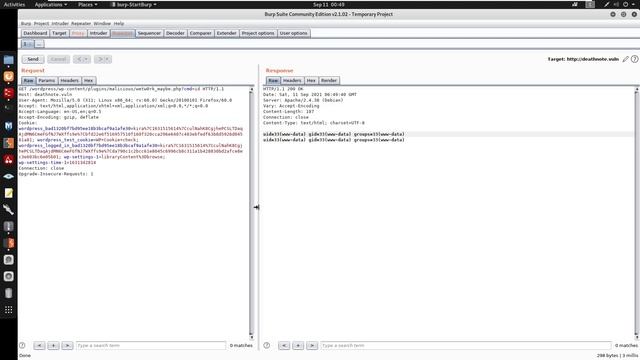Screen dimensions: 640x360
Task: Click the request search term field
Action: point(151,345)
